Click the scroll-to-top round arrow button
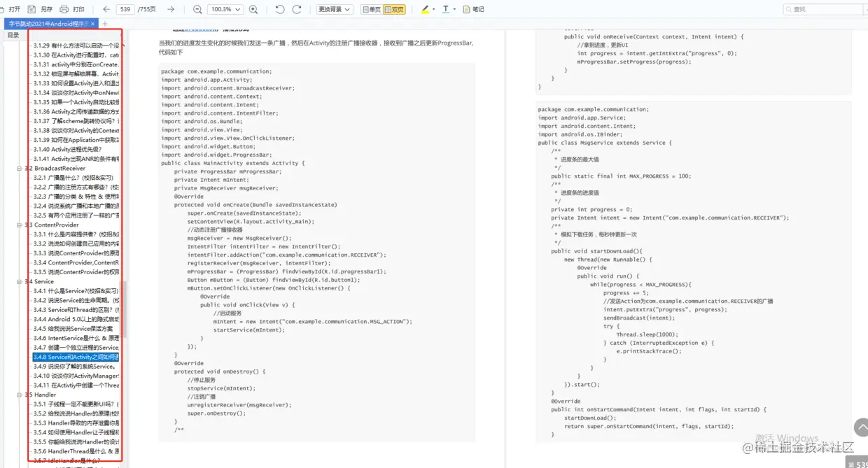 point(861,427)
